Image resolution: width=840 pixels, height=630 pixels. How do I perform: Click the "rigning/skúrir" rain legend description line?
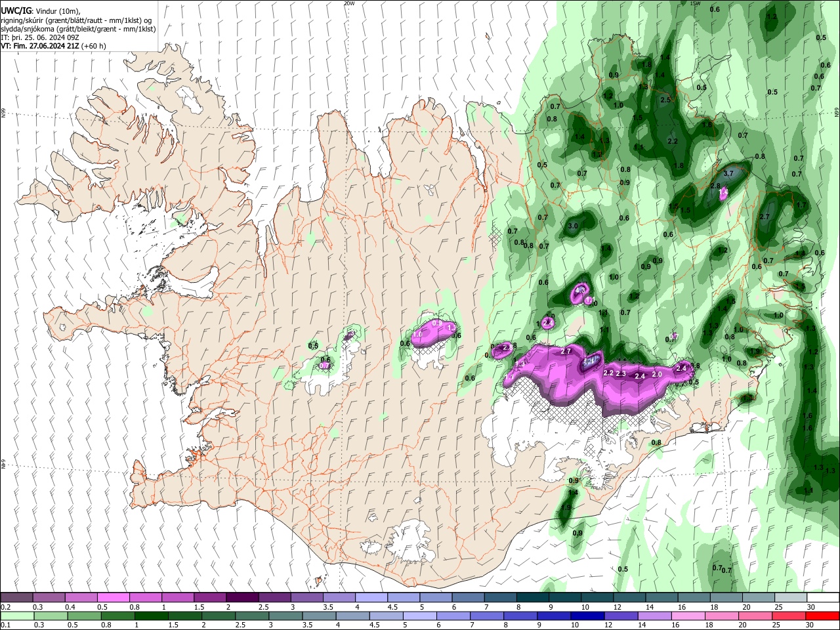click(77, 20)
